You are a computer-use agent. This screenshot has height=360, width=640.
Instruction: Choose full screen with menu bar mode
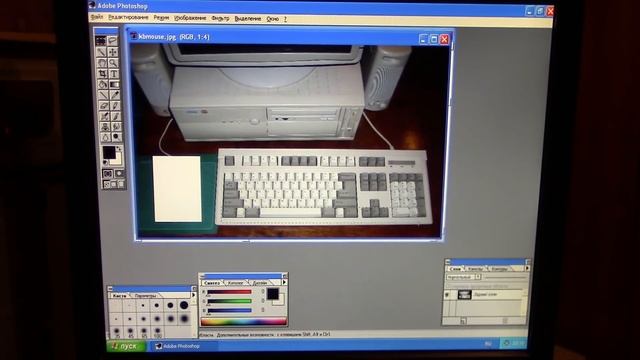coord(113,184)
